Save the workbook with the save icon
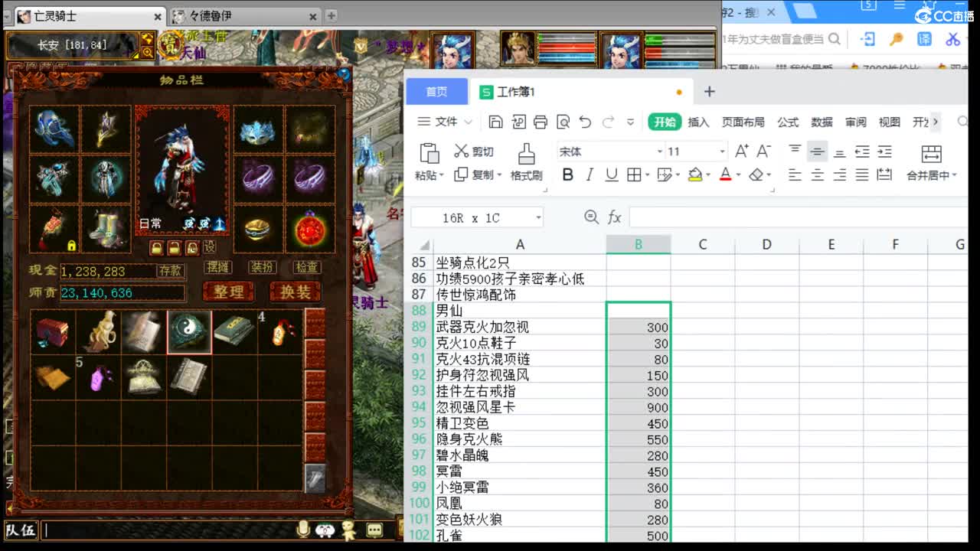The width and height of the screenshot is (980, 551). click(x=495, y=122)
